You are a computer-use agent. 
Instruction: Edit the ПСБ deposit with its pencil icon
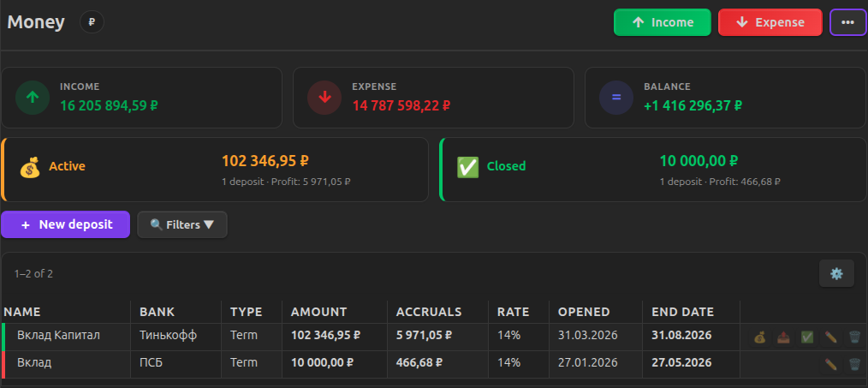point(831,364)
